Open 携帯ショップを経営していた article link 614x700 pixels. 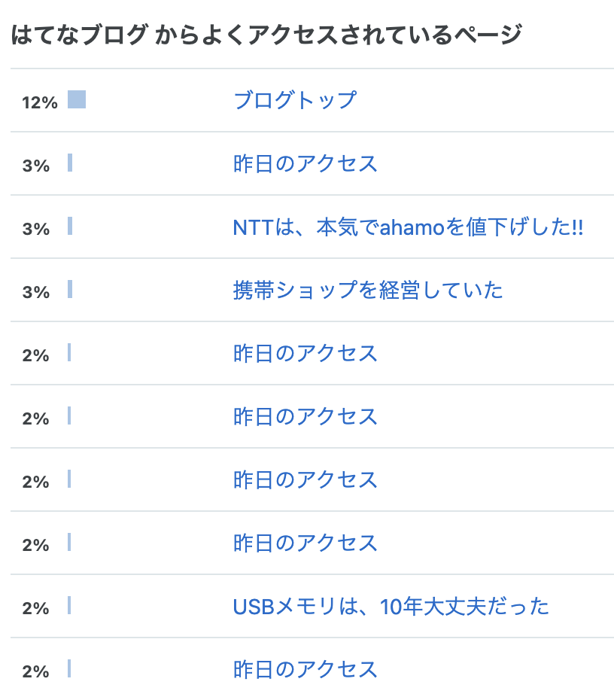(368, 291)
